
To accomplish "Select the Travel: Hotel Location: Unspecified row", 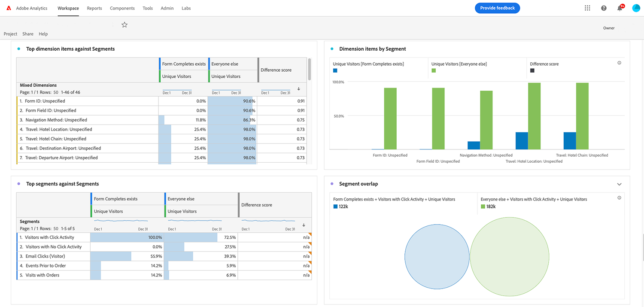I will pos(161,129).
